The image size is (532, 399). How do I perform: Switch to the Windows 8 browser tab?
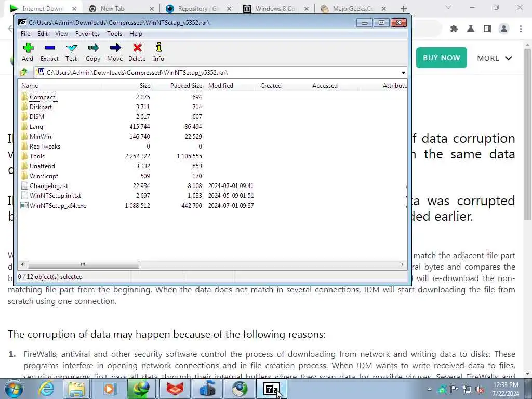(275, 8)
